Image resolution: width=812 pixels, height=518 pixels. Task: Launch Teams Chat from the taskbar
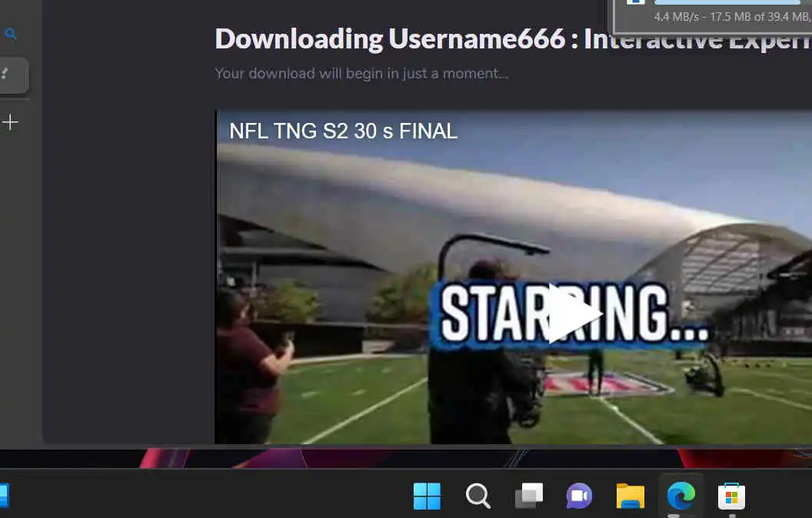click(579, 496)
